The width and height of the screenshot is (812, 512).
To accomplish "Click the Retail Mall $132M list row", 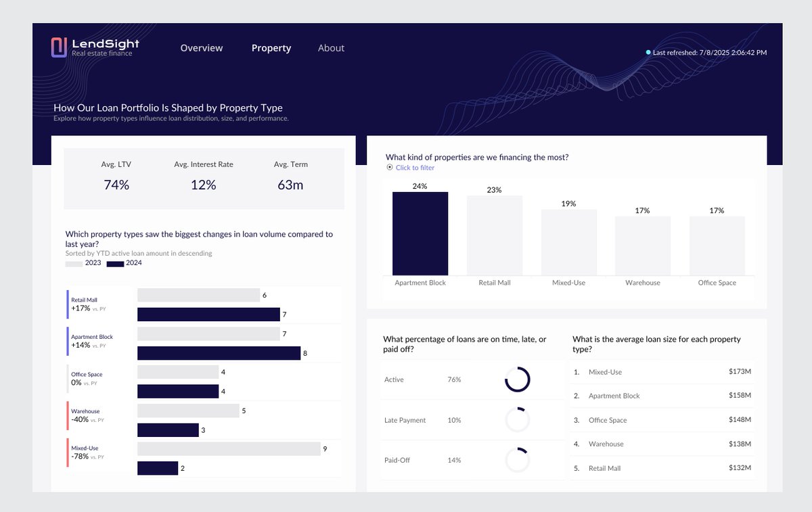I will tap(662, 468).
